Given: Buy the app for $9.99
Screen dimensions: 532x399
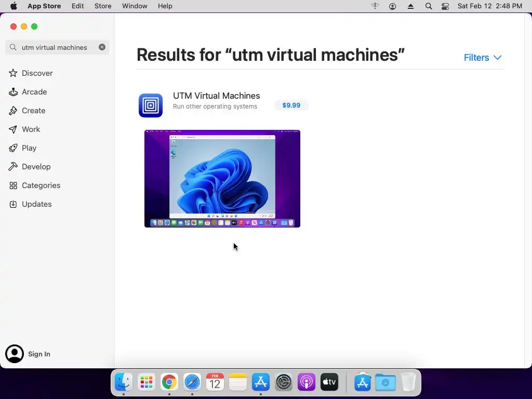Looking at the screenshot, I should click(x=291, y=105).
